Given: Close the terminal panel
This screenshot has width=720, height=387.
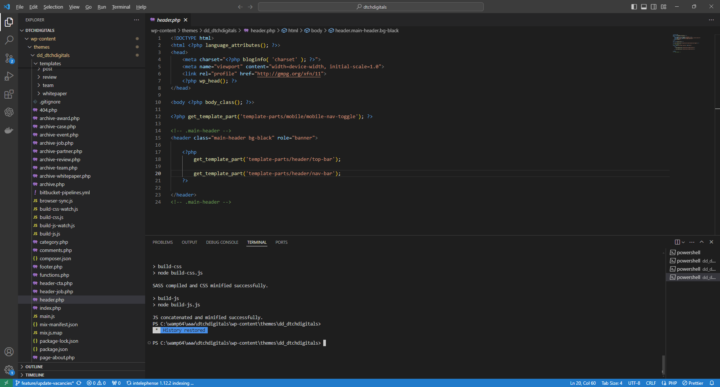Looking at the screenshot, I should [711, 242].
